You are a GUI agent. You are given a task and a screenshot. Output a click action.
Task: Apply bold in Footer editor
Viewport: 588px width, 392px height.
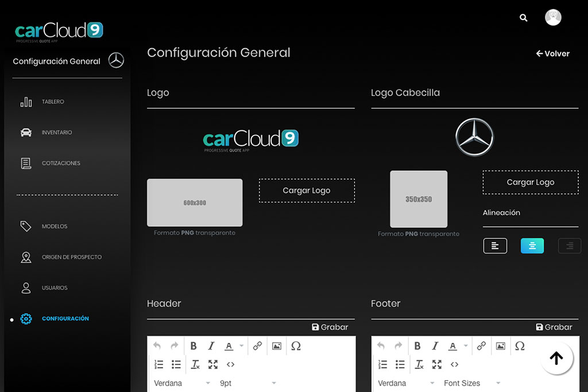[417, 346]
